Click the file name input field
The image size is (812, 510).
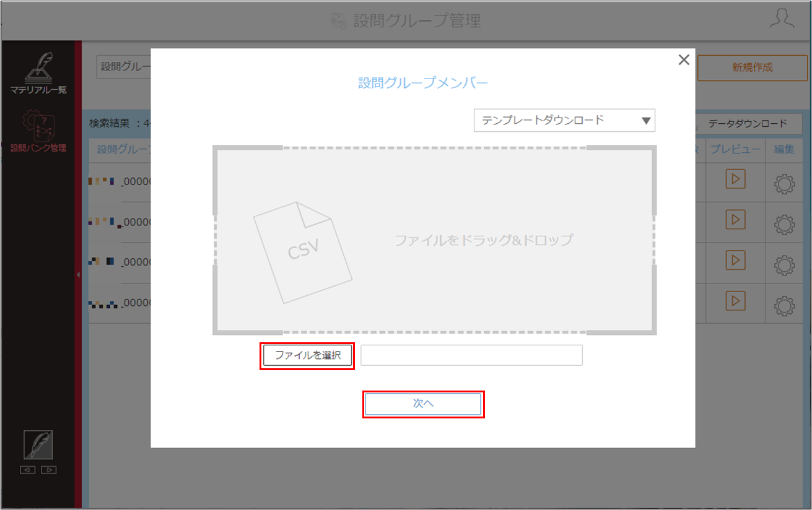[471, 355]
